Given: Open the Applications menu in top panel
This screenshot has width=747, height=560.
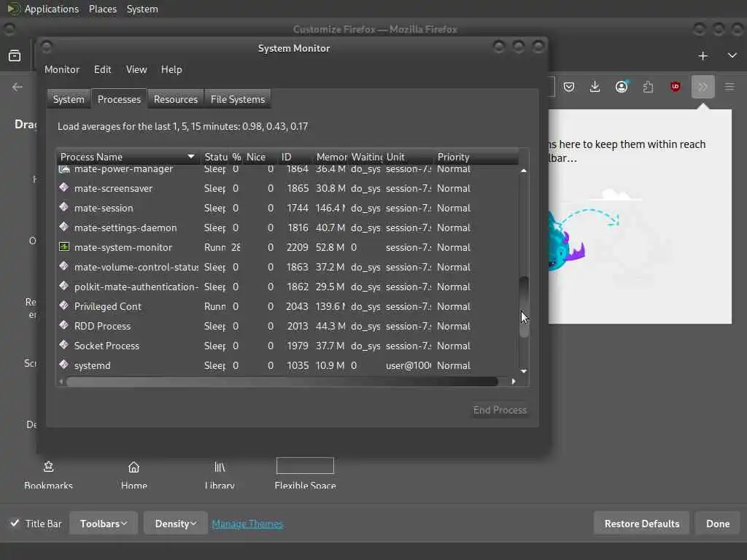Looking at the screenshot, I should tap(52, 9).
